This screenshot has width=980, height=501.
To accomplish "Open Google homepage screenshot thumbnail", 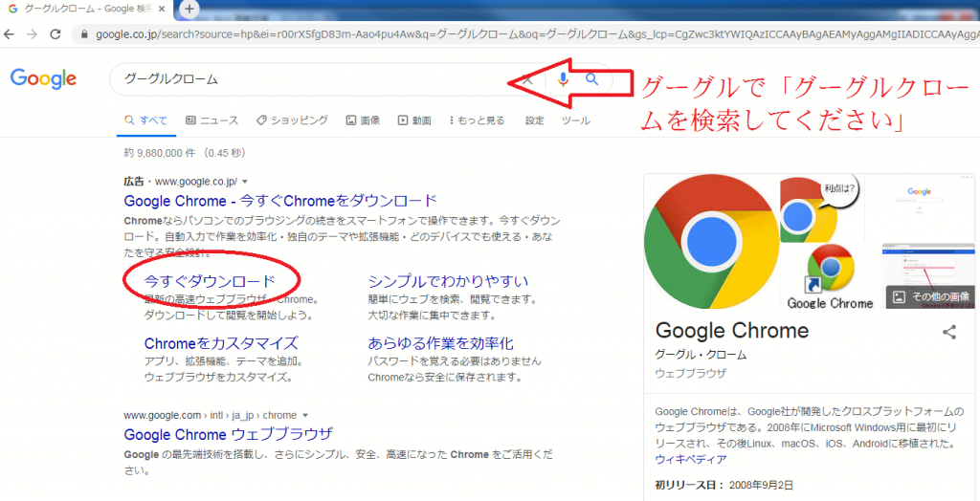I will (x=921, y=208).
